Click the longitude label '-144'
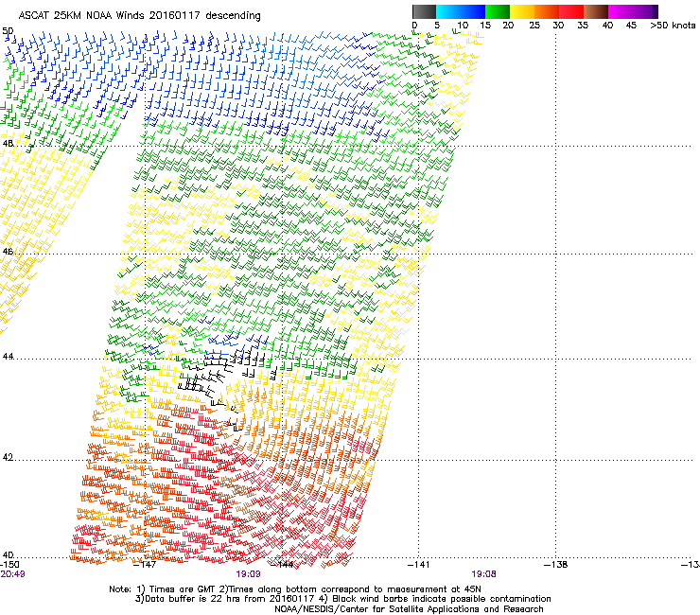Viewport: 700px width, 615px height. (x=283, y=565)
